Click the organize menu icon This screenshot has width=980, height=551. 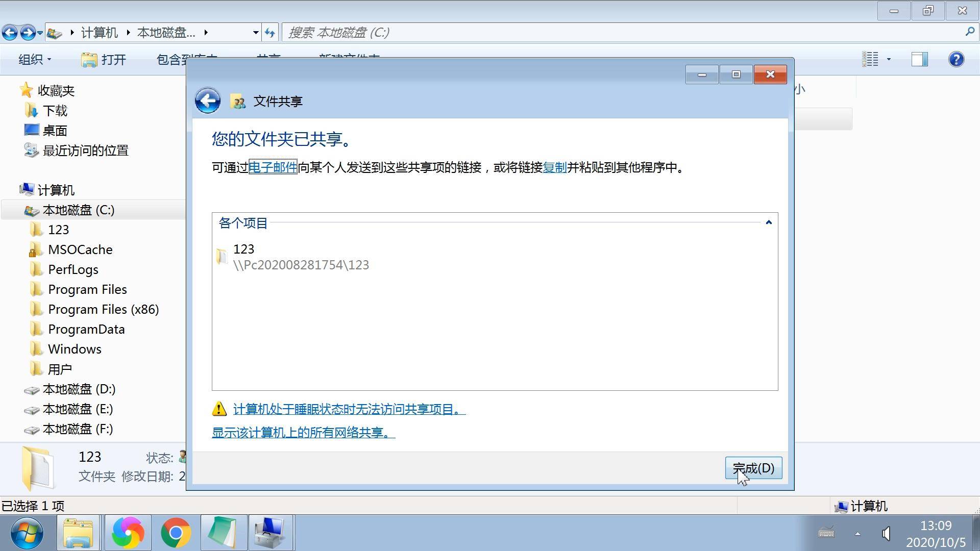click(x=35, y=60)
